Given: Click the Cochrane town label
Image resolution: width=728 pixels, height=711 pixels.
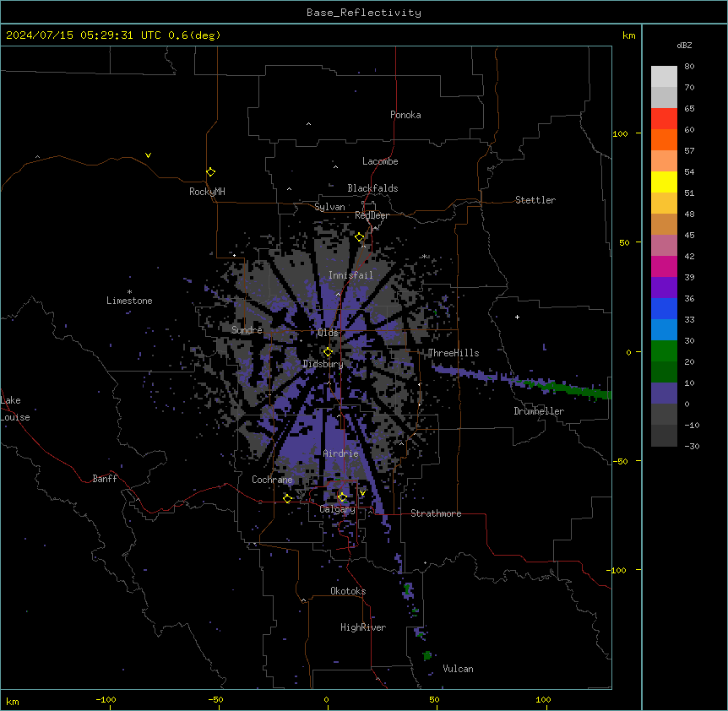Looking at the screenshot, I should tap(272, 480).
